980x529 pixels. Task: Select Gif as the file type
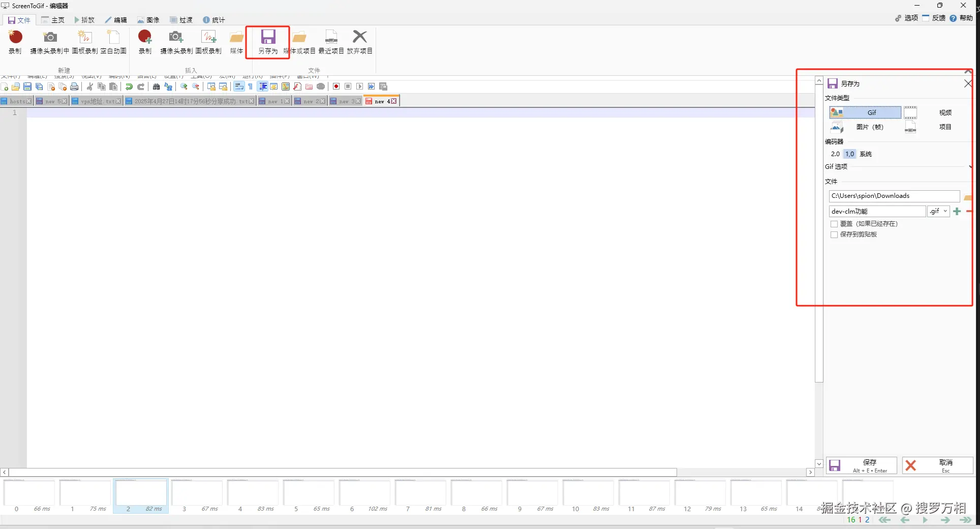tap(865, 112)
